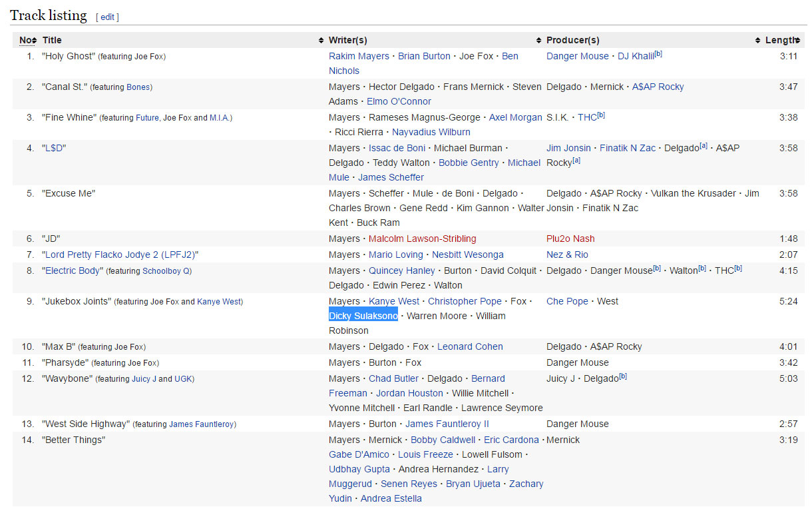The height and width of the screenshot is (507, 812).
Task: Sort by Producer(s) column arrow
Action: click(x=757, y=41)
